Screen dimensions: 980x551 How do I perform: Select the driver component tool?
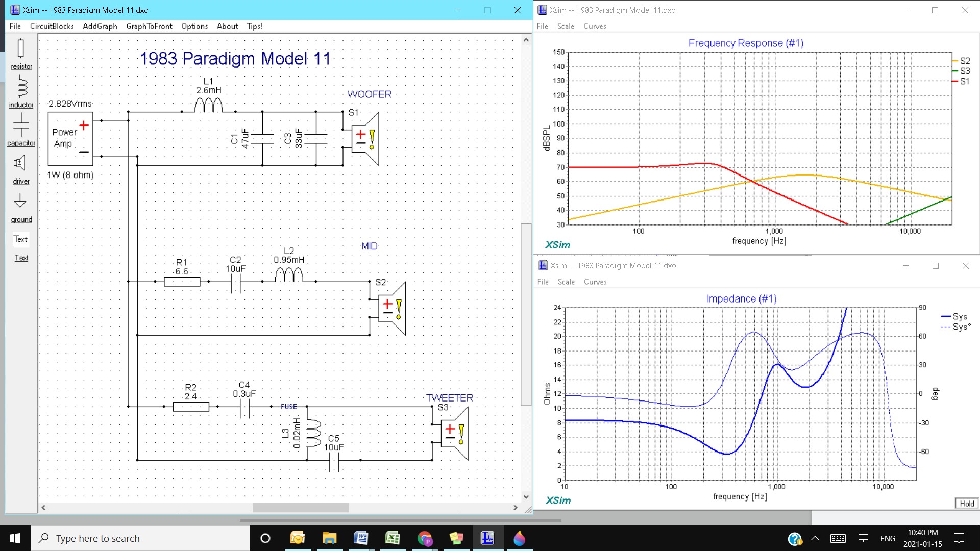[21, 169]
